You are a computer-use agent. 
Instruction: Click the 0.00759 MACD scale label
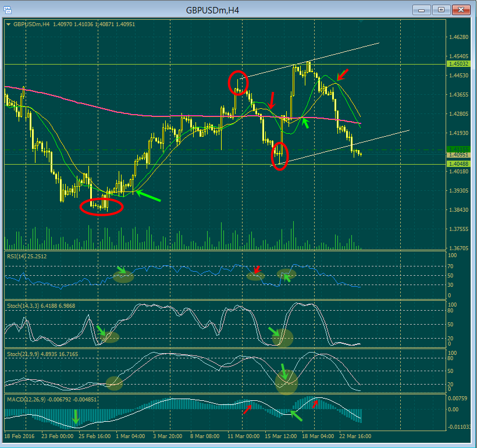458,398
